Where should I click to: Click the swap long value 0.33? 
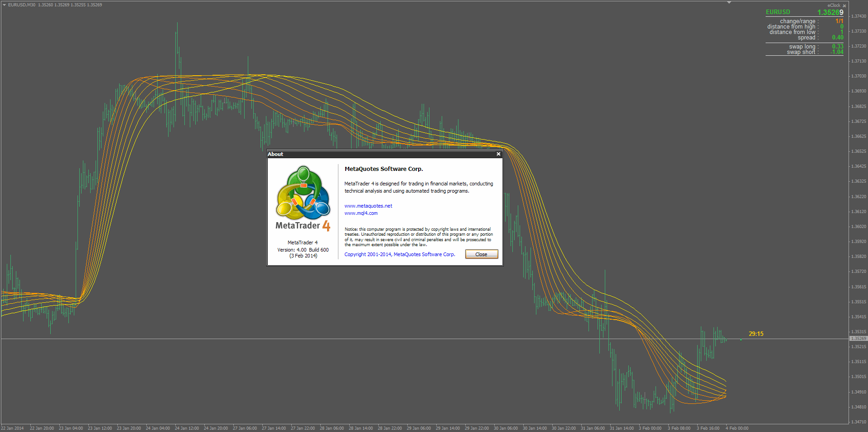pos(838,47)
